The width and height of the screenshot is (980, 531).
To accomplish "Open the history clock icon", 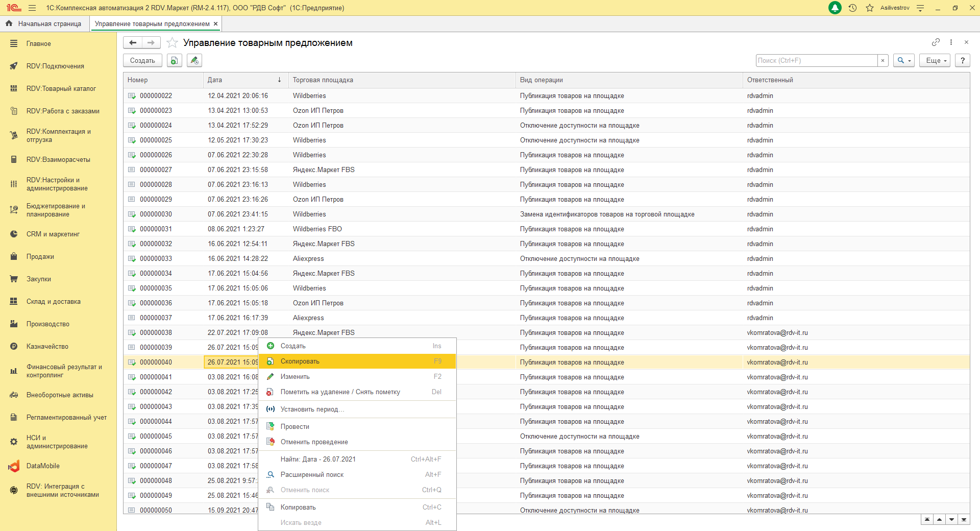I will tap(852, 8).
